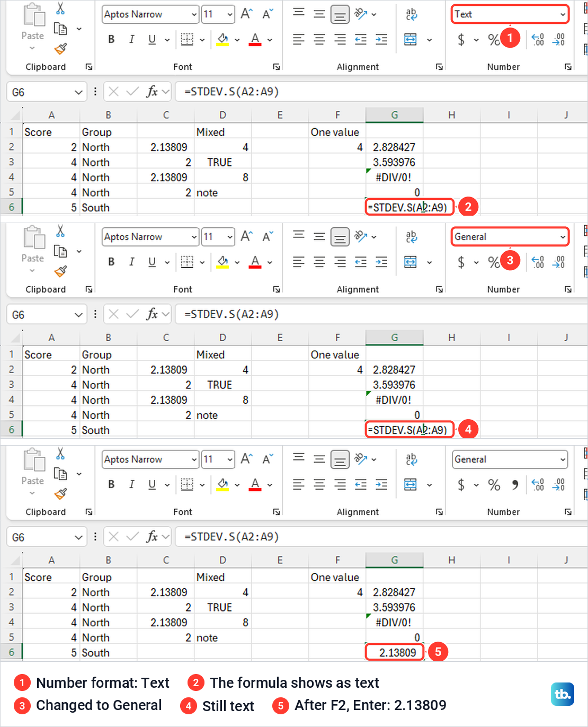The height and width of the screenshot is (727, 588).
Task: Select row 6 header in the bottom sheet
Action: click(x=11, y=652)
